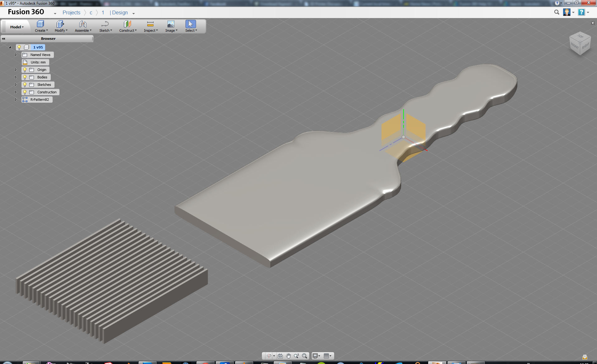Open the Inspect measure icon
Image resolution: width=597 pixels, height=364 pixels.
pyautogui.click(x=150, y=24)
